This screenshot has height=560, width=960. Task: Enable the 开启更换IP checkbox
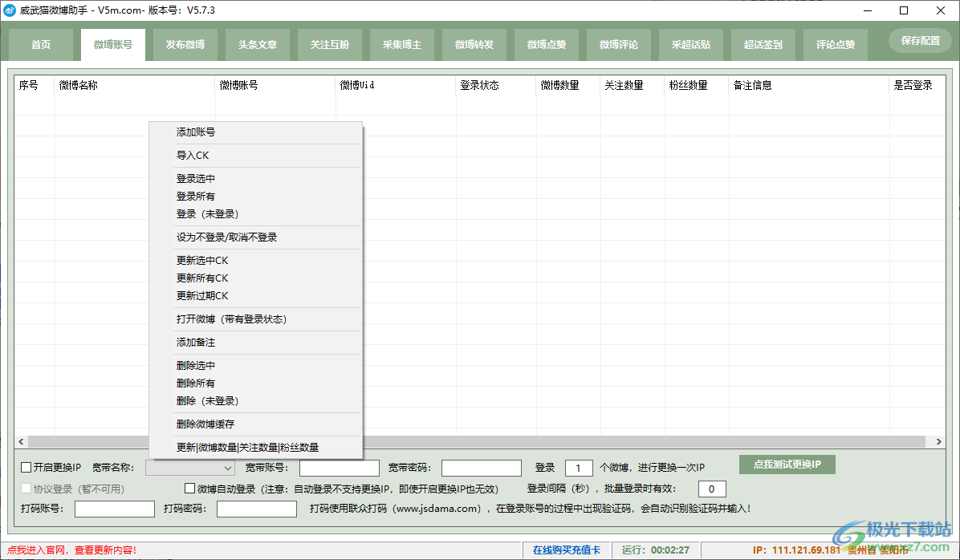(x=26, y=468)
